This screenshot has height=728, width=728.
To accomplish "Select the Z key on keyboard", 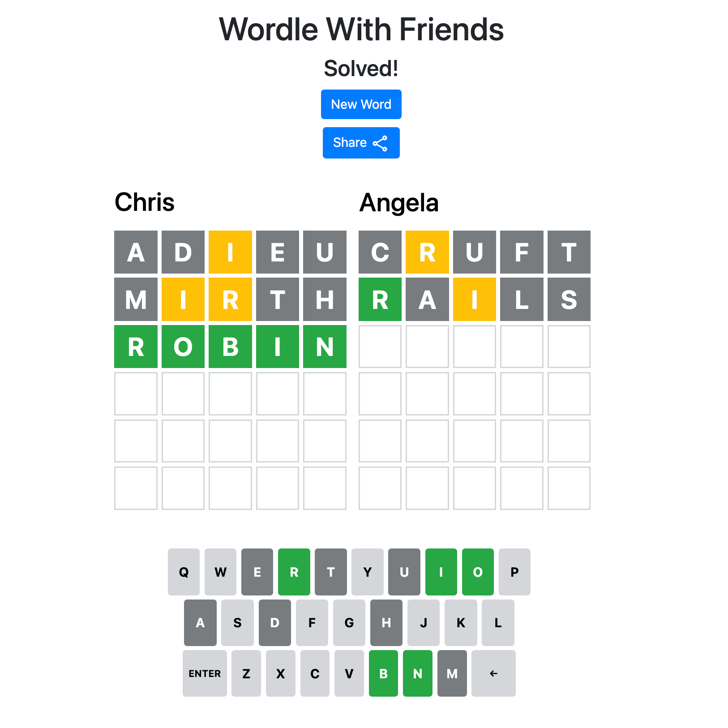I will pos(246,673).
